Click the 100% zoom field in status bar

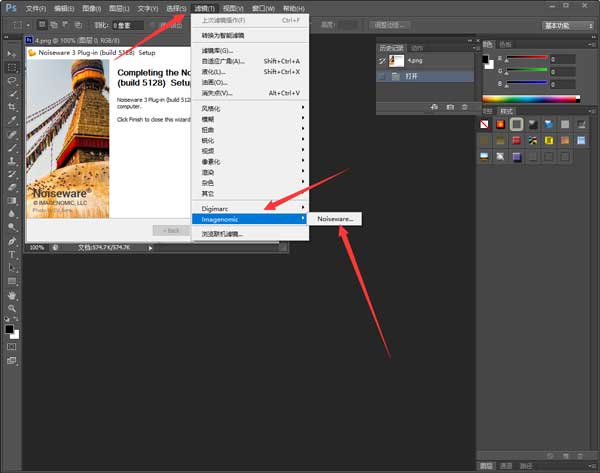point(37,248)
